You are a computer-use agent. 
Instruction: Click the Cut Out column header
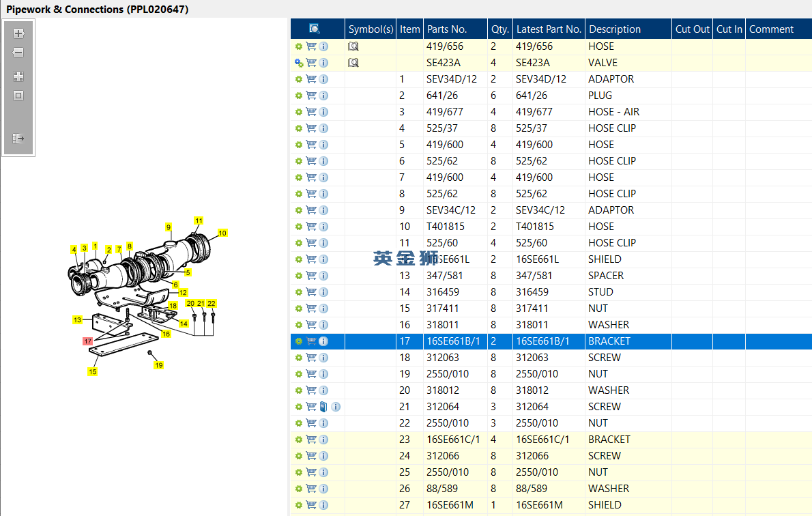(693, 29)
